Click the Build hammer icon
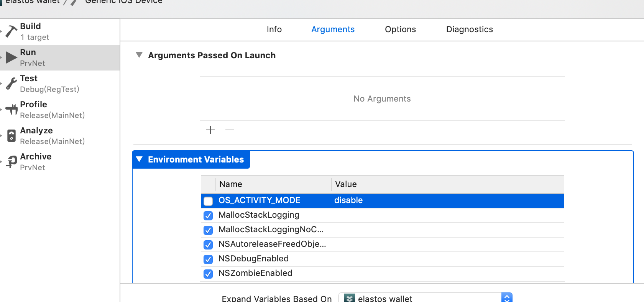The image size is (644, 302). pyautogui.click(x=11, y=32)
